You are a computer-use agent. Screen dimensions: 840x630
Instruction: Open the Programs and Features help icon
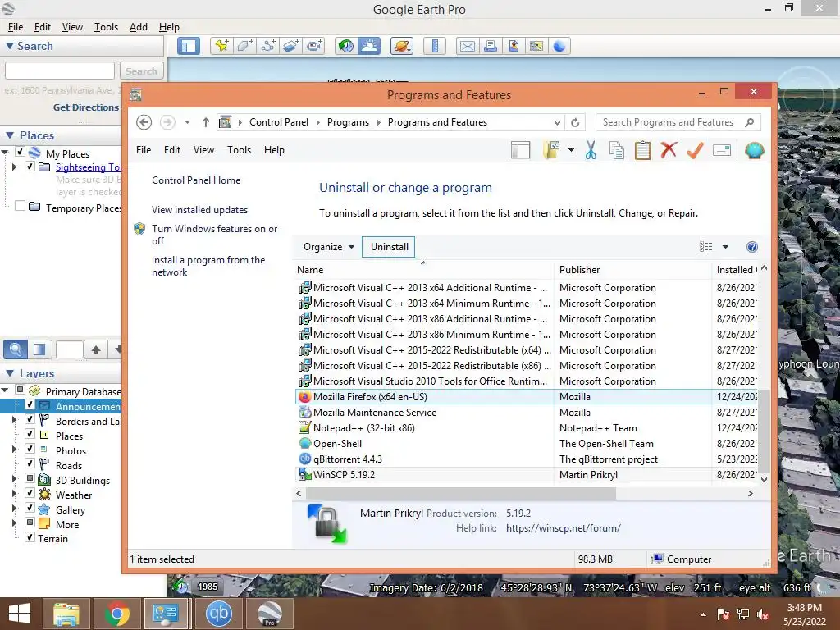tap(751, 247)
